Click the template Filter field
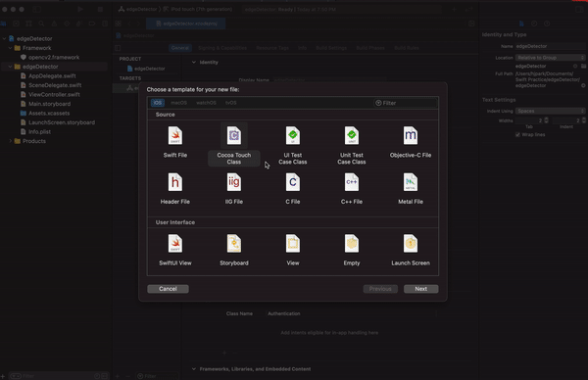The width and height of the screenshot is (588, 380). point(406,103)
